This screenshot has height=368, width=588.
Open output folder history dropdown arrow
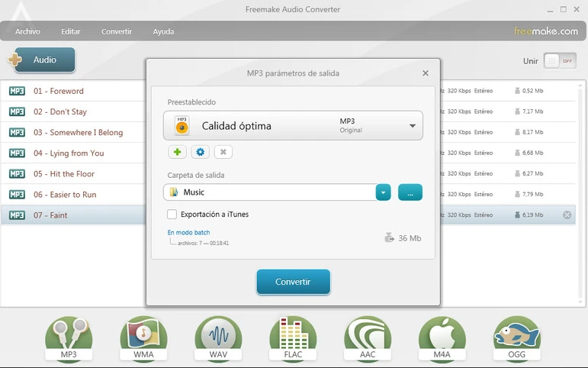point(384,192)
